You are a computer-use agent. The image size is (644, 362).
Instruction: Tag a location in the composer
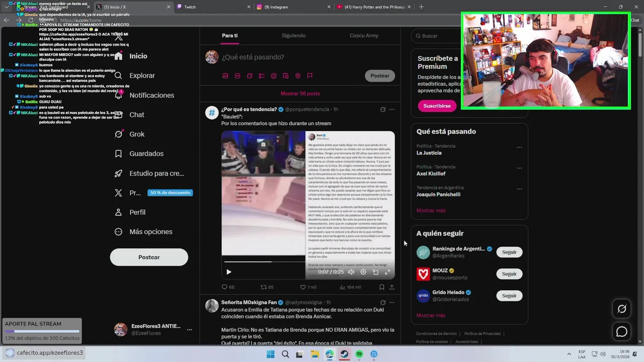point(298,76)
